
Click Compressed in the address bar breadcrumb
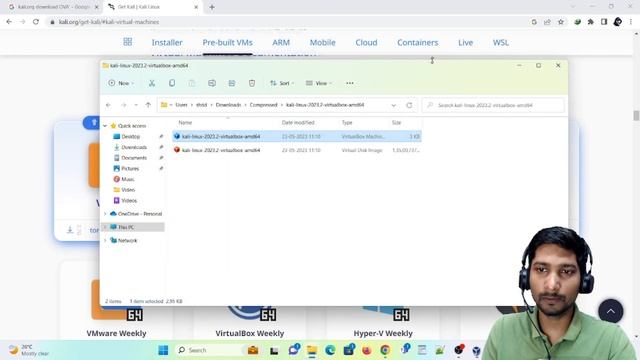point(263,105)
